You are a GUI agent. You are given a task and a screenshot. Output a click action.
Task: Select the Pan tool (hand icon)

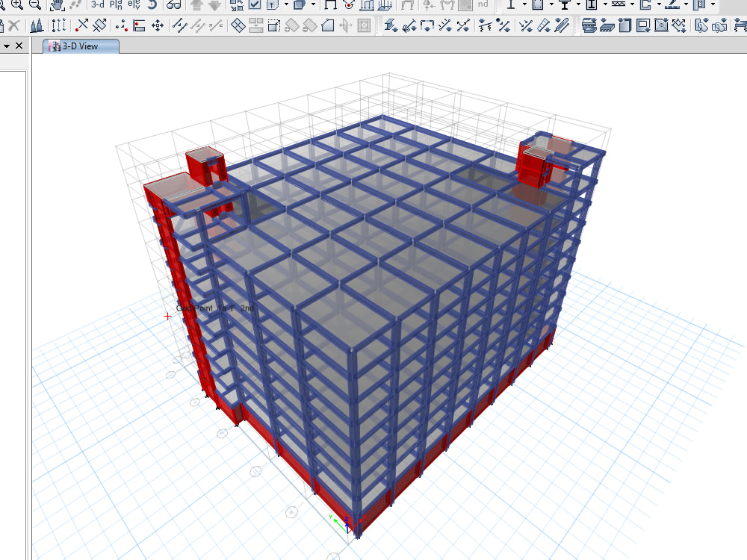pyautogui.click(x=56, y=6)
